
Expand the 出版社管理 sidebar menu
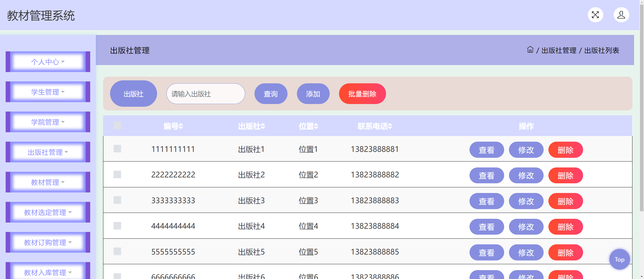[48, 152]
